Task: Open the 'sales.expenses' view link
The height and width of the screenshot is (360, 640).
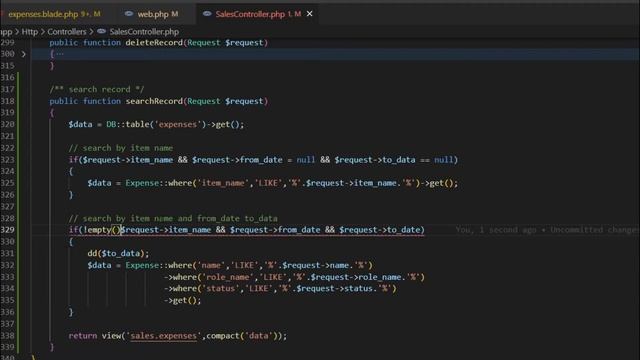Action: (163, 336)
